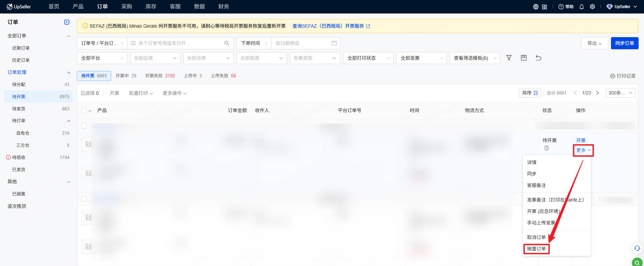The image size is (644, 266).
Task: Click the reset filters undo icon
Action: click(539, 58)
